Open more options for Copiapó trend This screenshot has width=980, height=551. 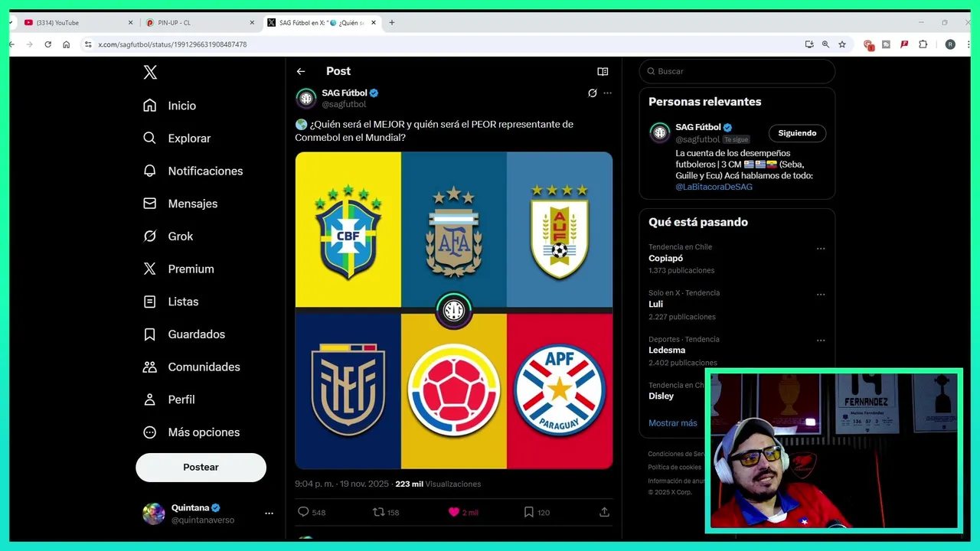(x=821, y=248)
